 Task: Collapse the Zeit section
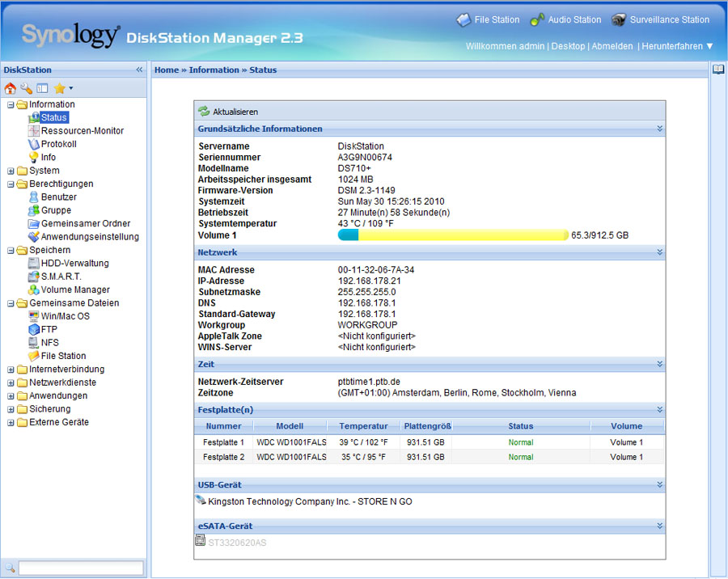[660, 364]
